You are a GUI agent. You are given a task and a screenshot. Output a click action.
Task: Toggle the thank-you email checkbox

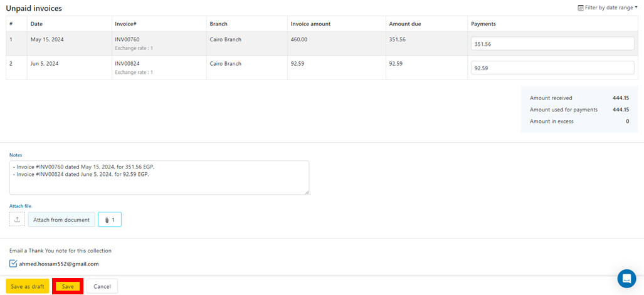click(13, 264)
